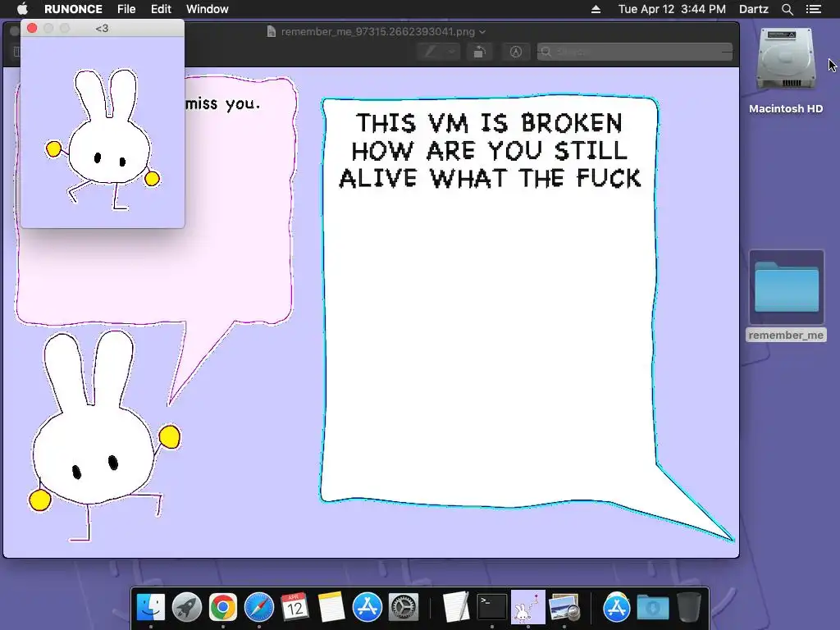Open Calendar from the Dock
Viewport: 840px width, 630px height.
coord(294,607)
